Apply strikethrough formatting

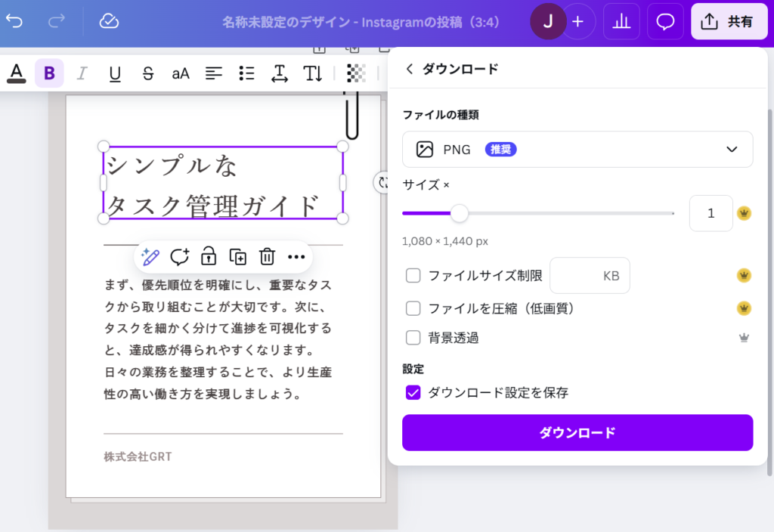[148, 73]
